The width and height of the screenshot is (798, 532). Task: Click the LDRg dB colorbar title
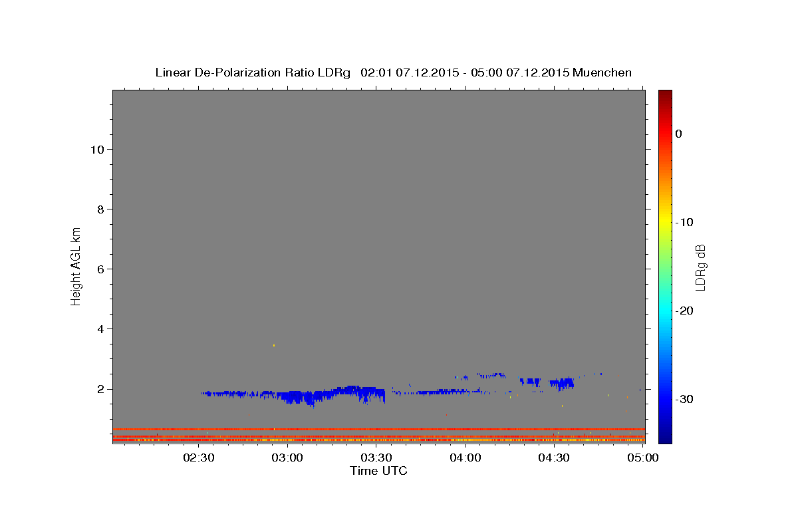tap(700, 267)
